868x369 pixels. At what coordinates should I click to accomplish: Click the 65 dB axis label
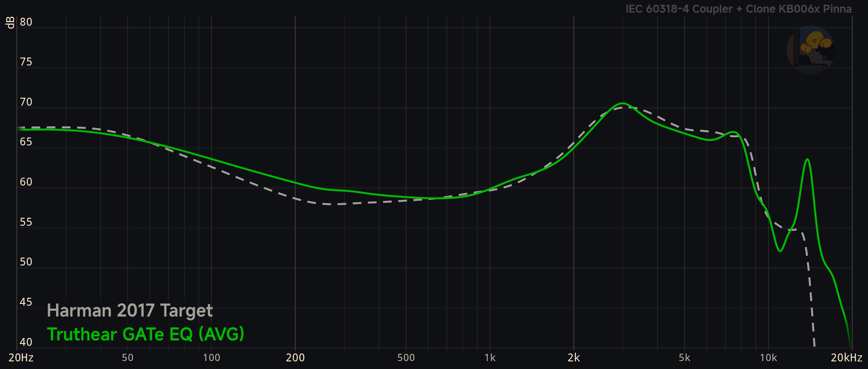point(26,142)
